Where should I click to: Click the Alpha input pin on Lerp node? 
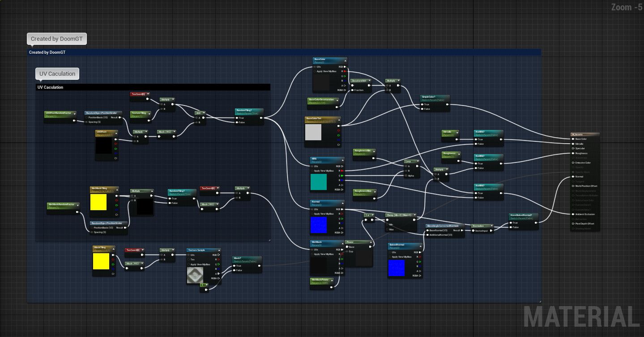pyautogui.click(x=406, y=176)
